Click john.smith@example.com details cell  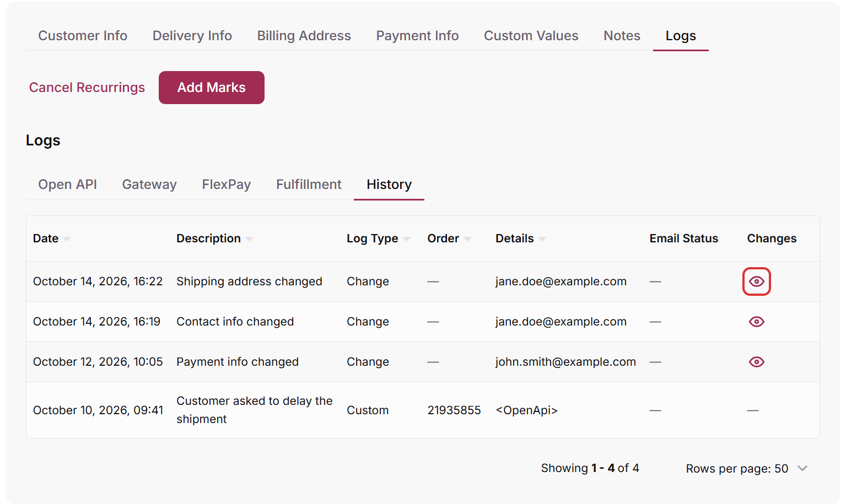(x=565, y=362)
